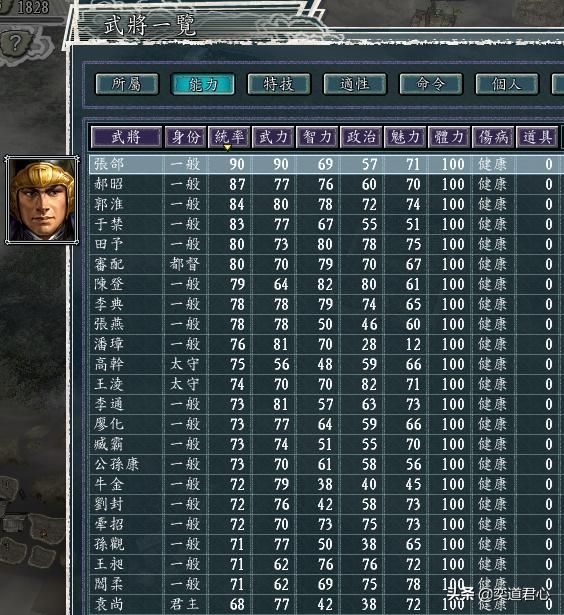Select the 張郃 officer row
The height and width of the screenshot is (615, 564).
(326, 164)
